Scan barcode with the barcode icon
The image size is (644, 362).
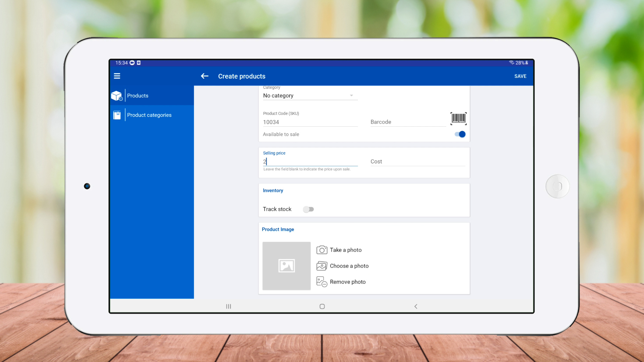(x=458, y=118)
